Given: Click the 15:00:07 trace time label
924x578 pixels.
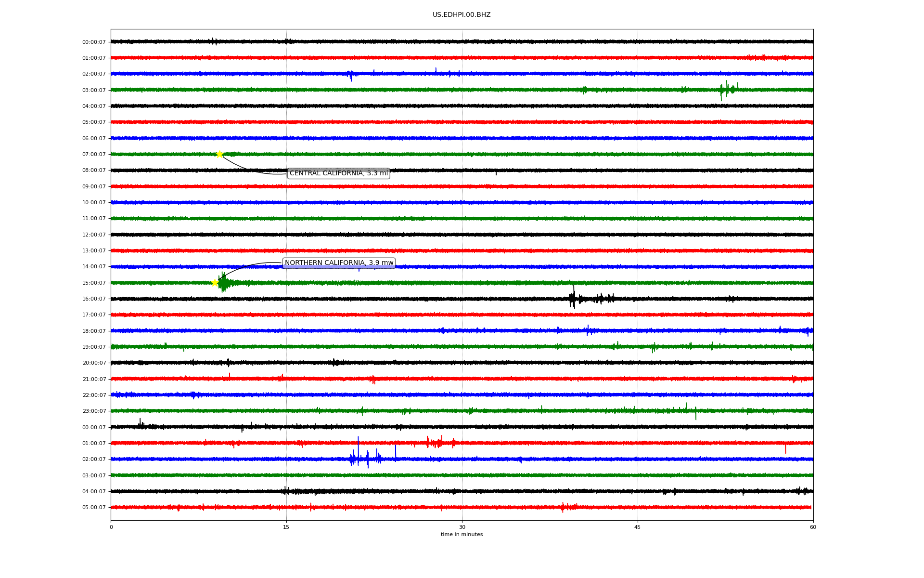Looking at the screenshot, I should click(94, 283).
